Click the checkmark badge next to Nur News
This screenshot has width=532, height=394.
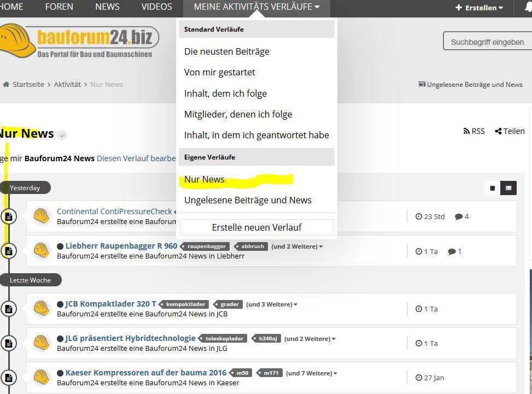(62, 136)
